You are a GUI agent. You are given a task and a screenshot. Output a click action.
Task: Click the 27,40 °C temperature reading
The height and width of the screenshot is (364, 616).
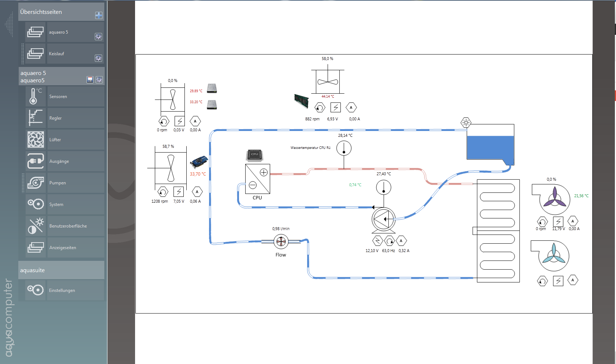coord(384,174)
